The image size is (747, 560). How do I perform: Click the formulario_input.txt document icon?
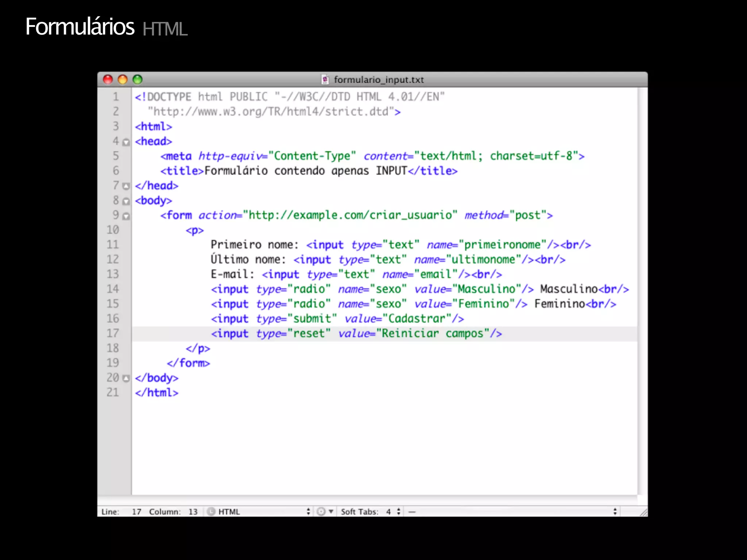325,79
